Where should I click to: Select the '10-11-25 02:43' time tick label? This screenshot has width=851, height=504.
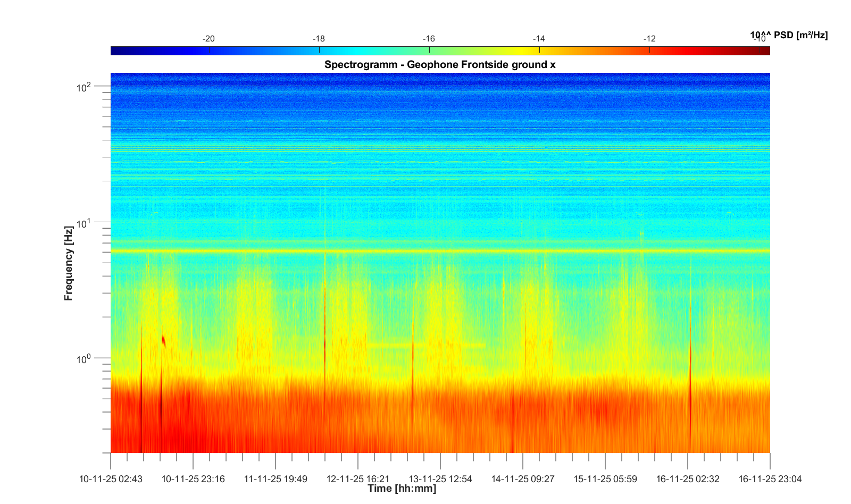coord(111,479)
